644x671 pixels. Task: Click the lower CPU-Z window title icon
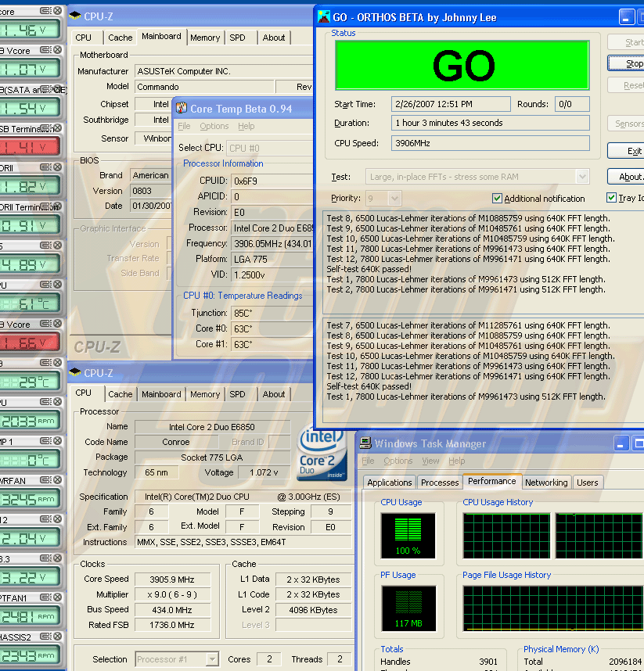[75, 372]
